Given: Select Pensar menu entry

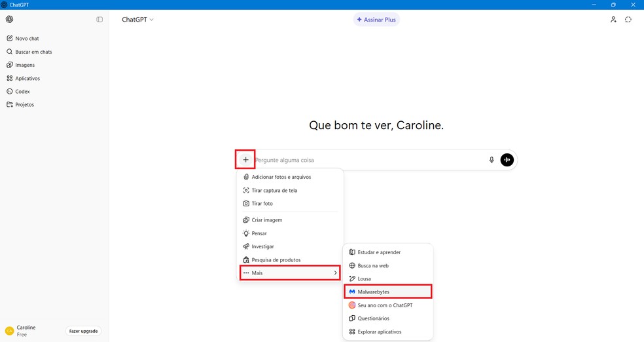Looking at the screenshot, I should (x=290, y=233).
